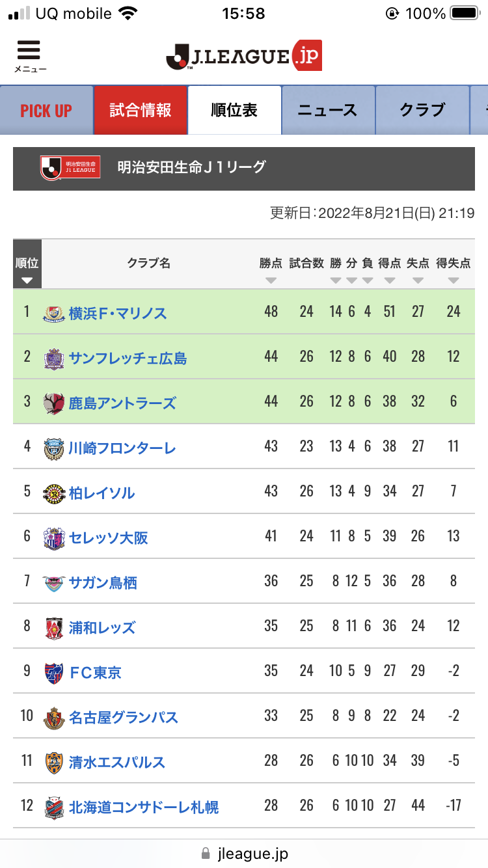
Task: Open the PICK UP tab
Action: click(x=46, y=110)
